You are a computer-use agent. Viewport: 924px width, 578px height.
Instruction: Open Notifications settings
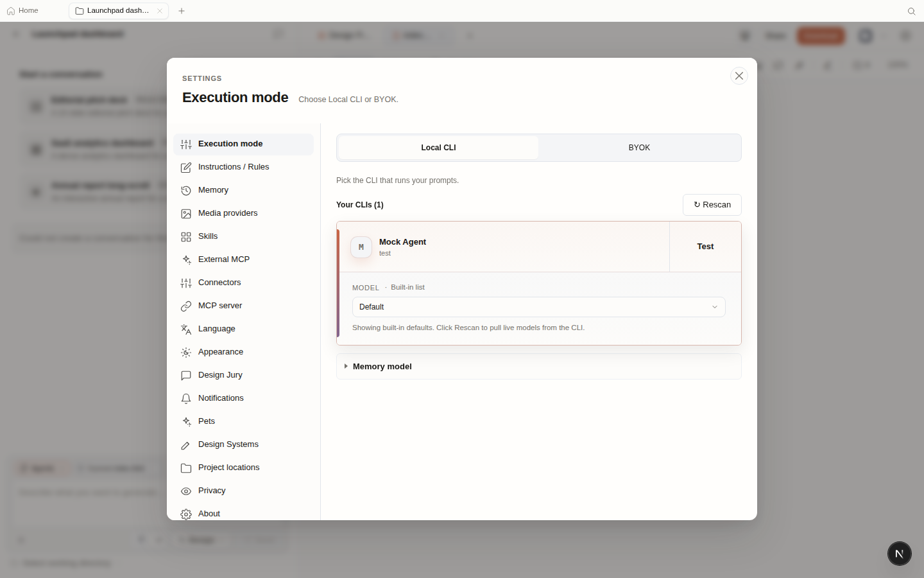coord(243,398)
